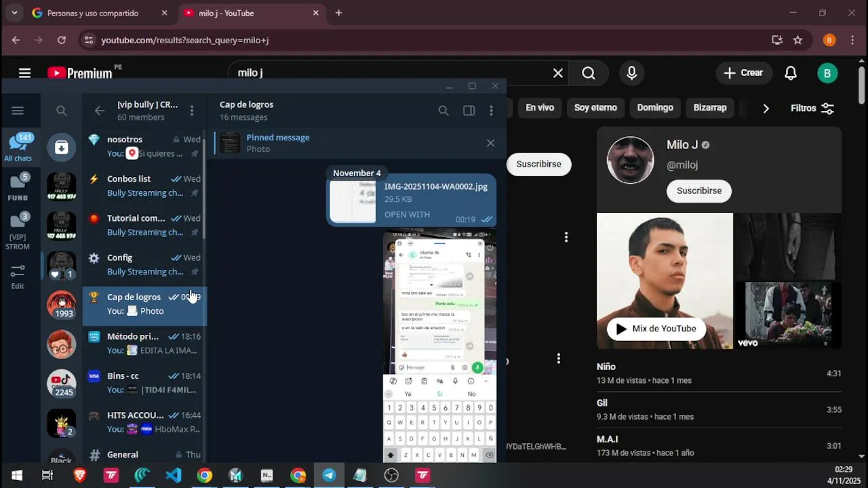Click Pinned message Photo bar

[x=346, y=143]
